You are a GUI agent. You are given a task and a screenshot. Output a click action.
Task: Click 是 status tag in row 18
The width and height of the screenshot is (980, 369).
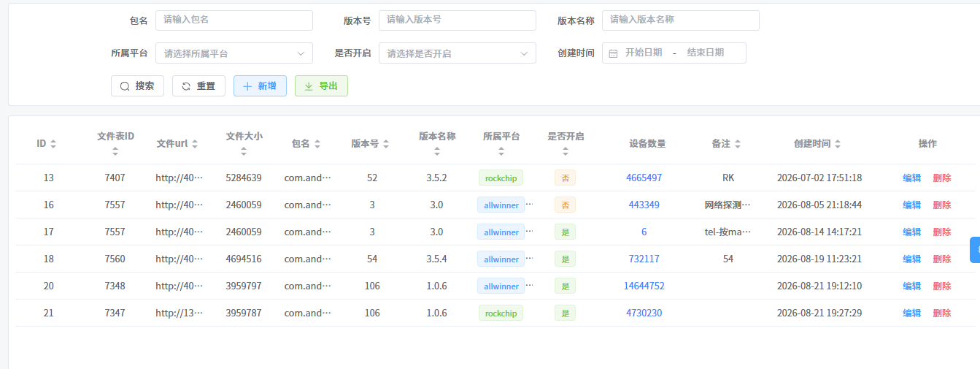click(x=565, y=259)
